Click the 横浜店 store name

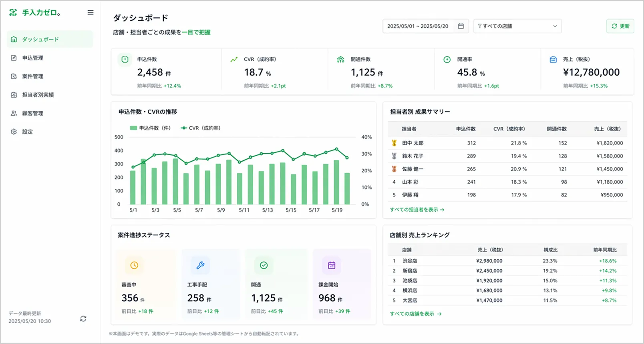coord(410,290)
